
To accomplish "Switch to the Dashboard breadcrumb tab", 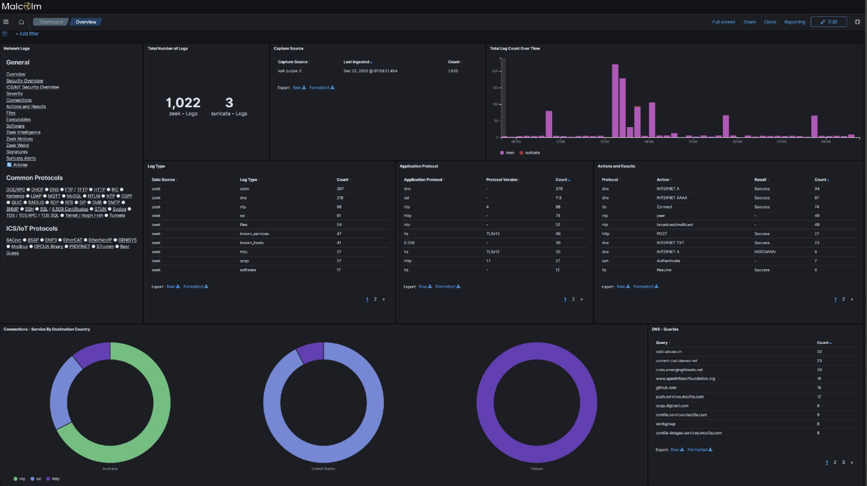I will pos(51,22).
